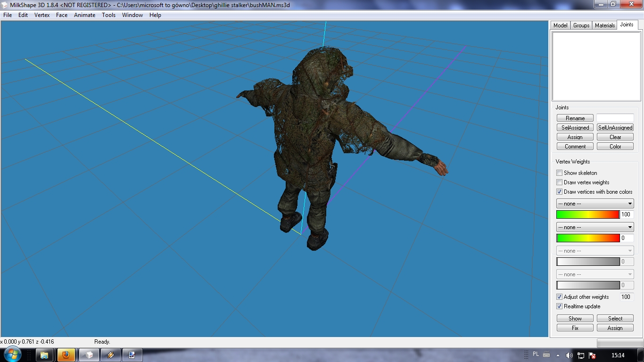Click the Rename joint button
644x362 pixels.
click(x=575, y=118)
